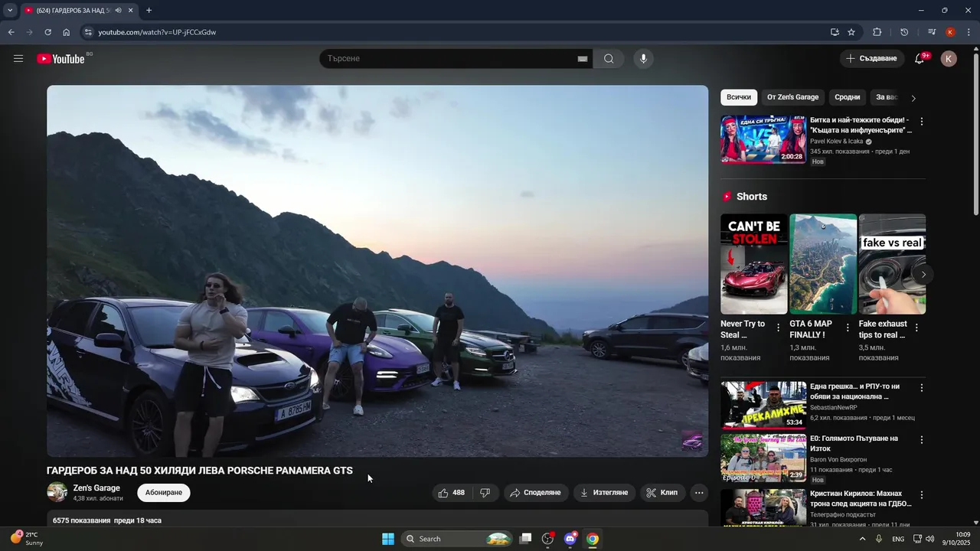980x551 pixels.
Task: Open options for GTA 6 MAP FINALLY short
Action: point(848,328)
